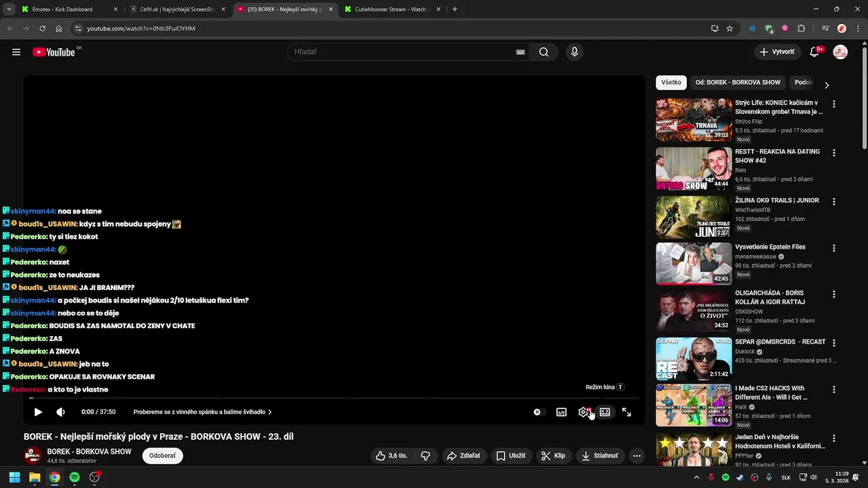The width and height of the screenshot is (868, 488).
Task: Create a clip with Klip button
Action: [553, 456]
